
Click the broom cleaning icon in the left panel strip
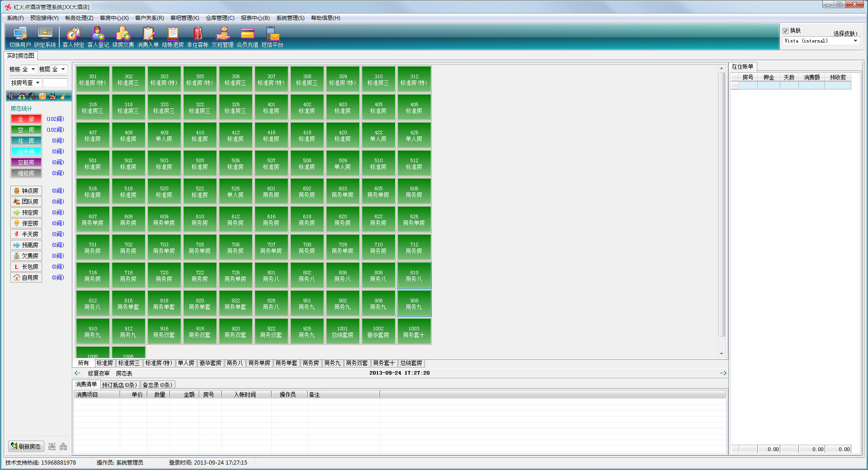tap(63, 96)
